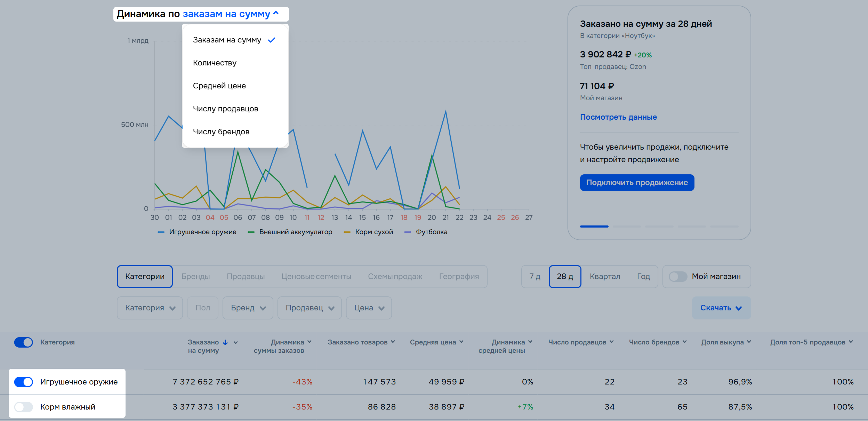Click the blue sort arrow on Заказано на сумму

(x=225, y=342)
